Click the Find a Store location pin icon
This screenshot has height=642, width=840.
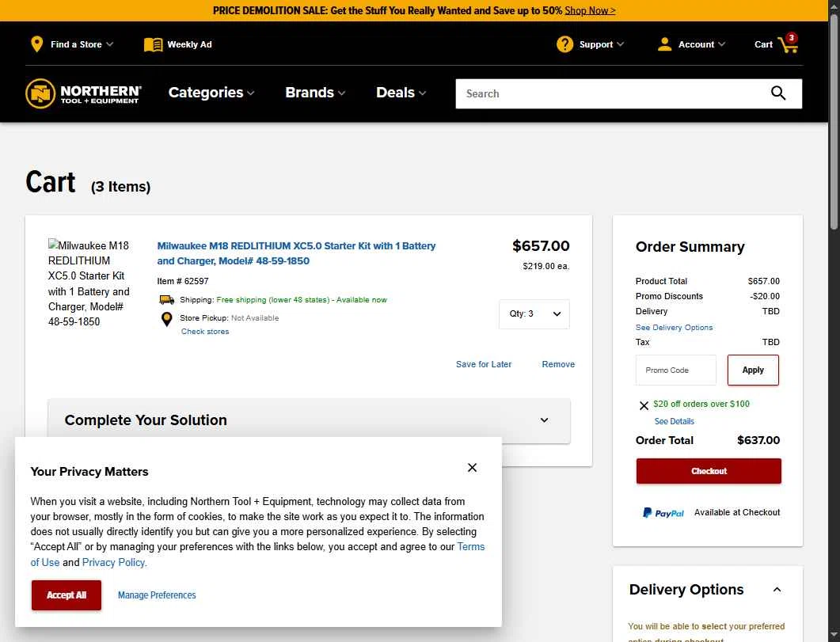(36, 44)
